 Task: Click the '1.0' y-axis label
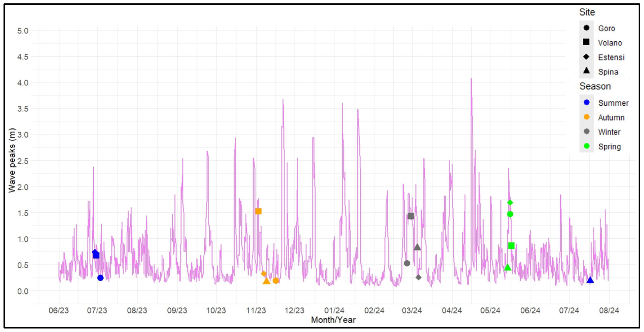point(23,239)
